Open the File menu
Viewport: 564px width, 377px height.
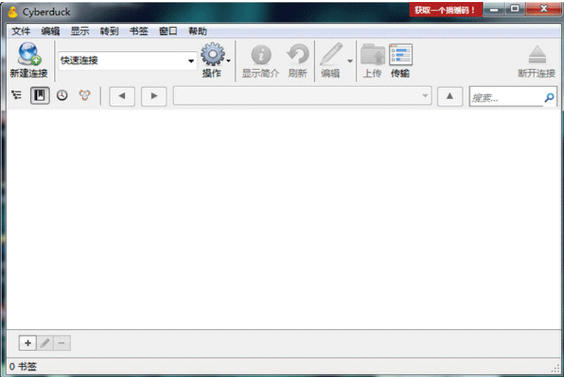click(x=21, y=31)
